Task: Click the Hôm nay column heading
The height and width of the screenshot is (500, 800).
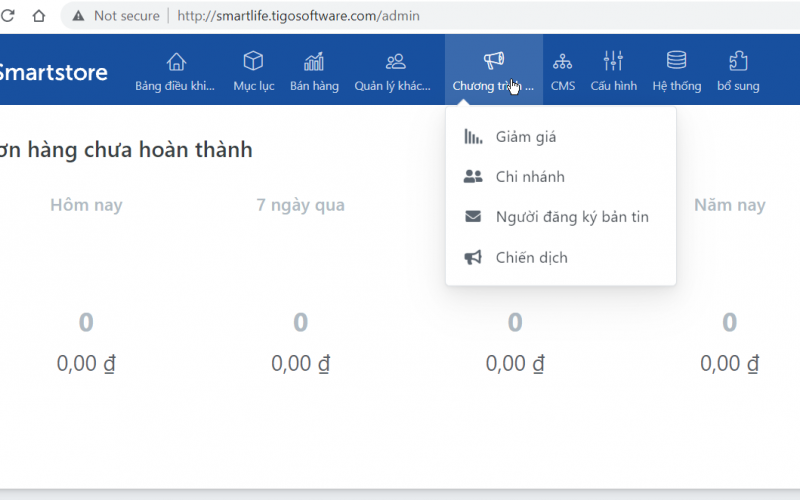Action: pos(86,205)
